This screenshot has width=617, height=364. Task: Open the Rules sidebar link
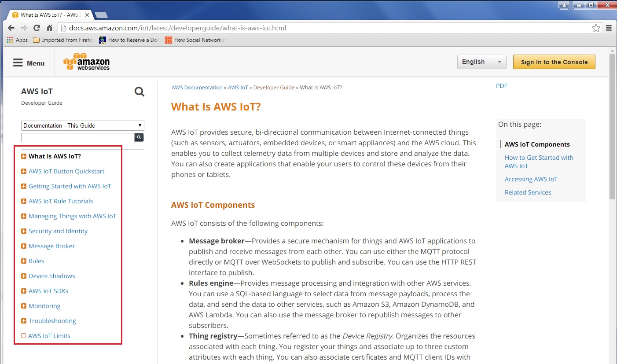click(37, 261)
